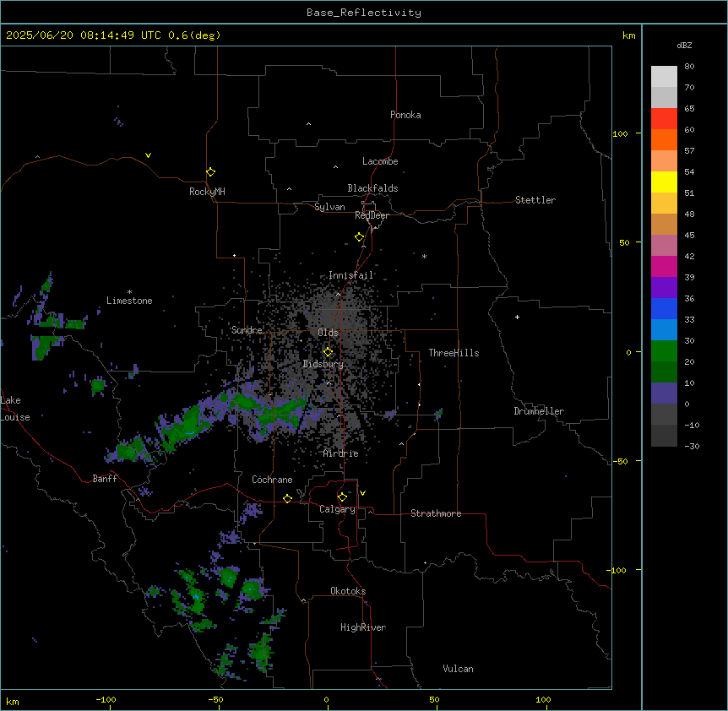Click the Limestone label

point(129,301)
